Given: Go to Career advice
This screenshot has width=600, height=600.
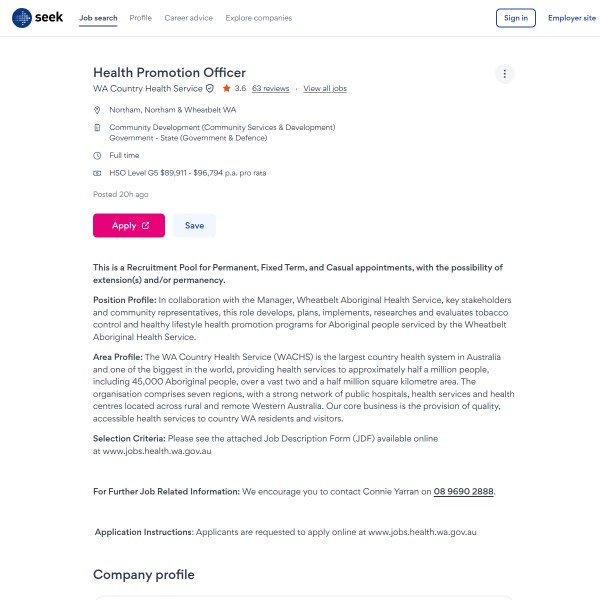Looking at the screenshot, I should [x=189, y=18].
